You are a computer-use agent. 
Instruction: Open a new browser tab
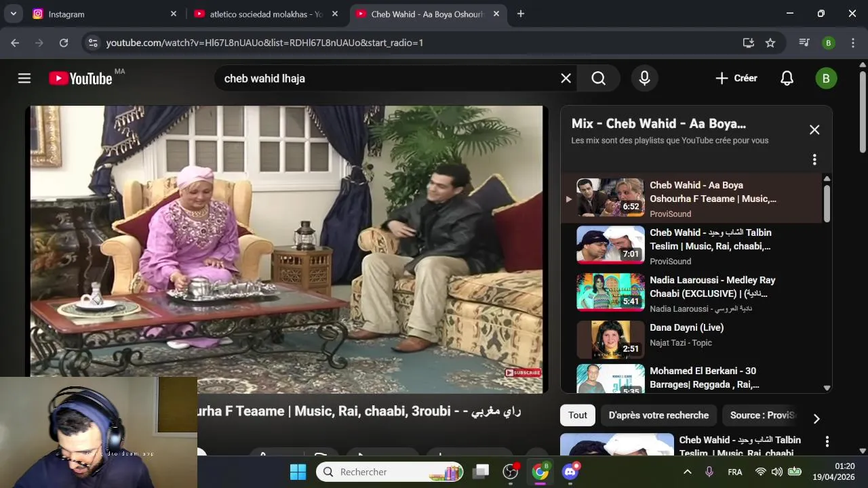(x=521, y=14)
